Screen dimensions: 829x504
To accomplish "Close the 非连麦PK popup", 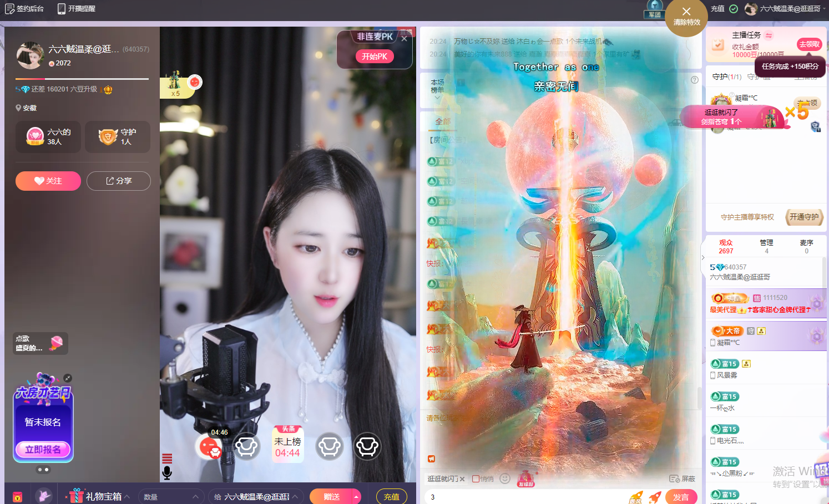I will (405, 39).
